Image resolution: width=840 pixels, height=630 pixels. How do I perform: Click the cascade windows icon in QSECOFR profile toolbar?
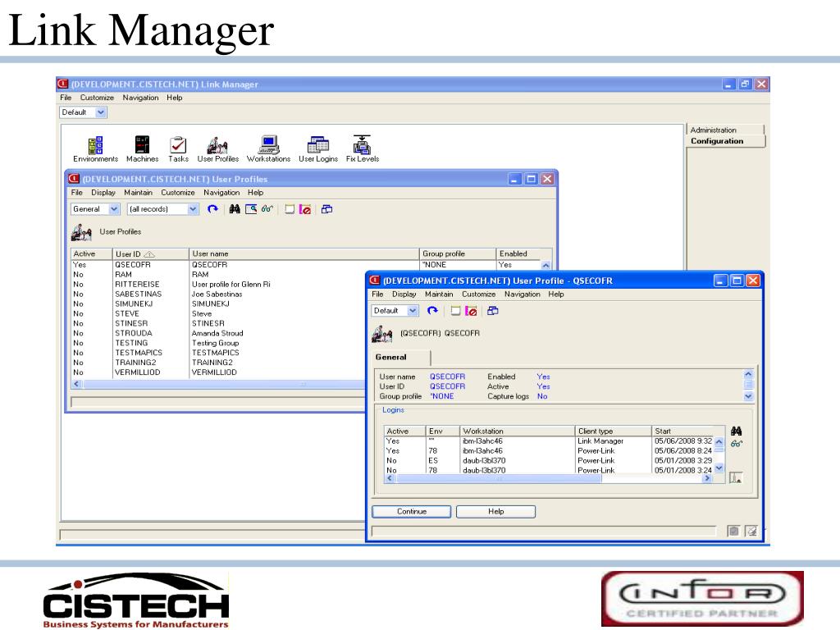(493, 311)
